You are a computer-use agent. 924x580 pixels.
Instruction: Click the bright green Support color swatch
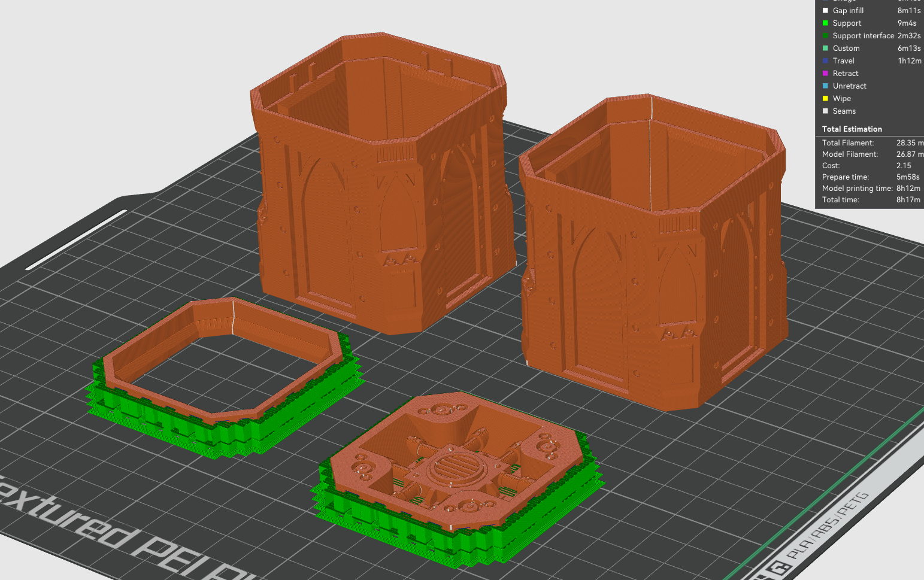825,23
